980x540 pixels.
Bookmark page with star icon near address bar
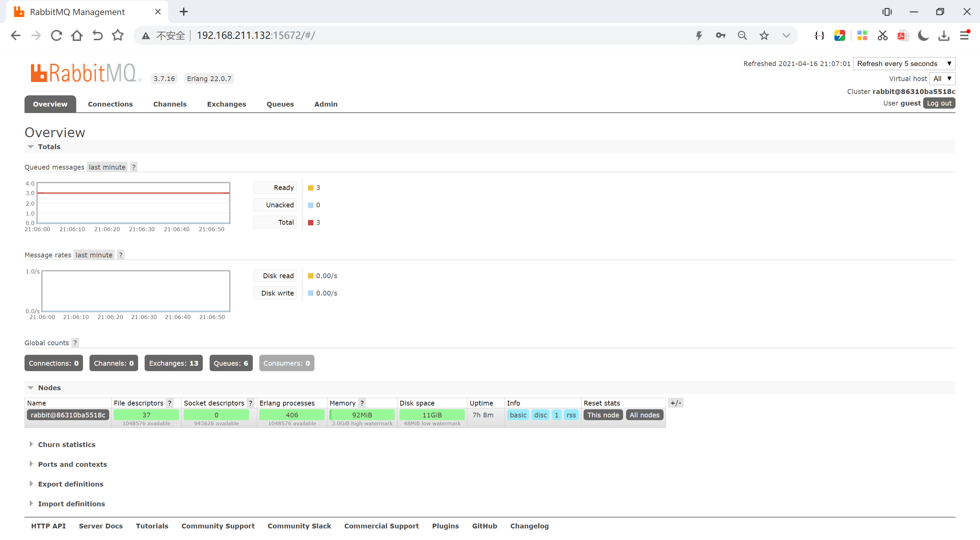(118, 35)
